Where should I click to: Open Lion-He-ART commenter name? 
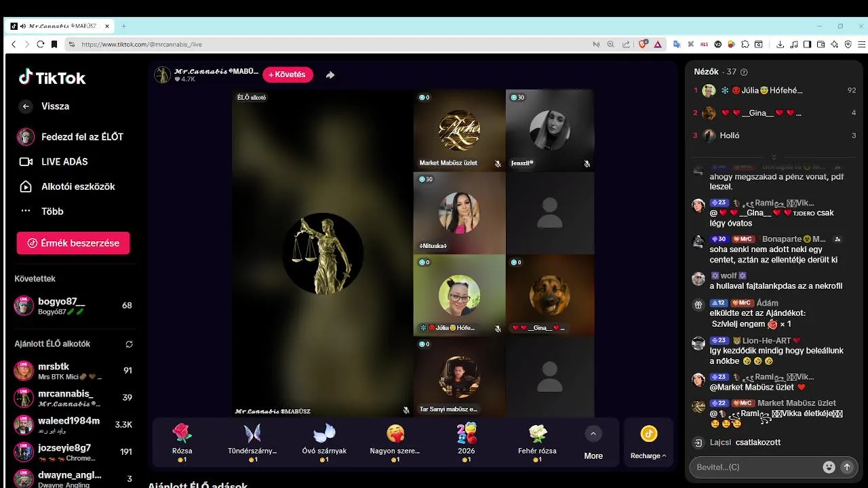(x=767, y=341)
